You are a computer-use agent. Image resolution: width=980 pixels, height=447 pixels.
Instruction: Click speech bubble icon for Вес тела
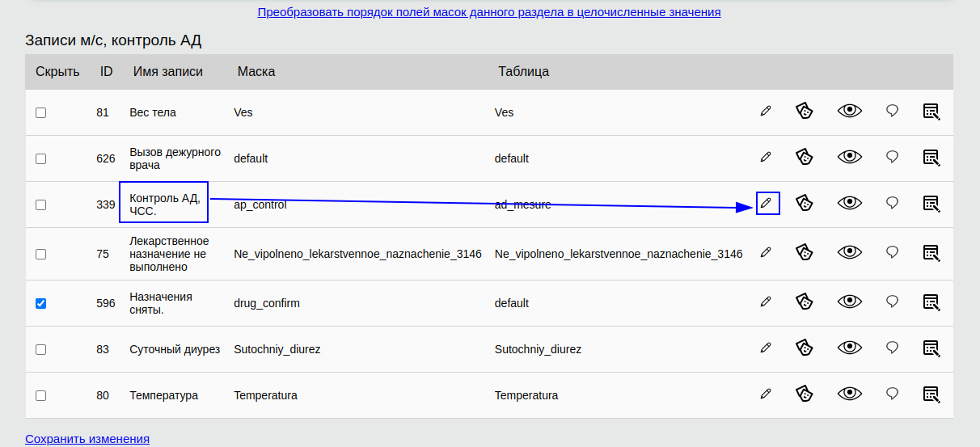point(893,111)
